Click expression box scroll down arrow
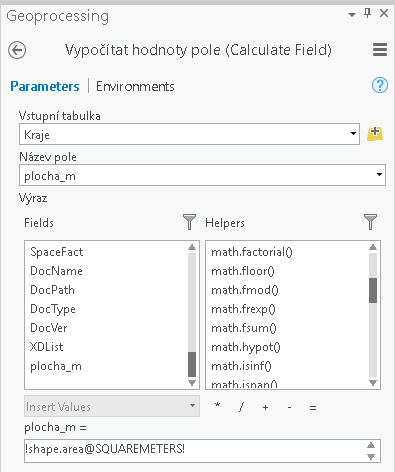 371,457
